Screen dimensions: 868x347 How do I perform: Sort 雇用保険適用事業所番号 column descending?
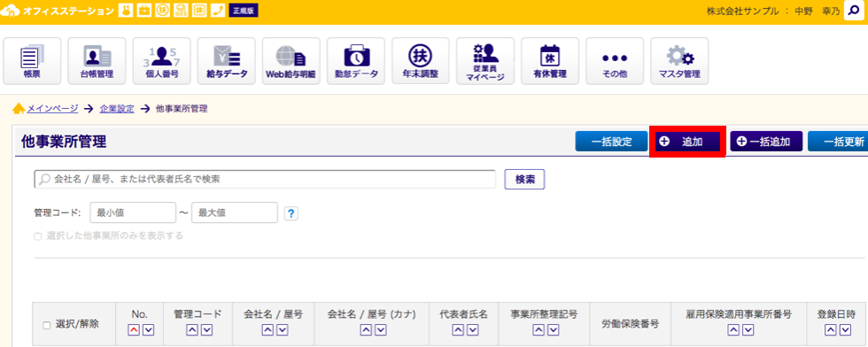click(x=748, y=330)
